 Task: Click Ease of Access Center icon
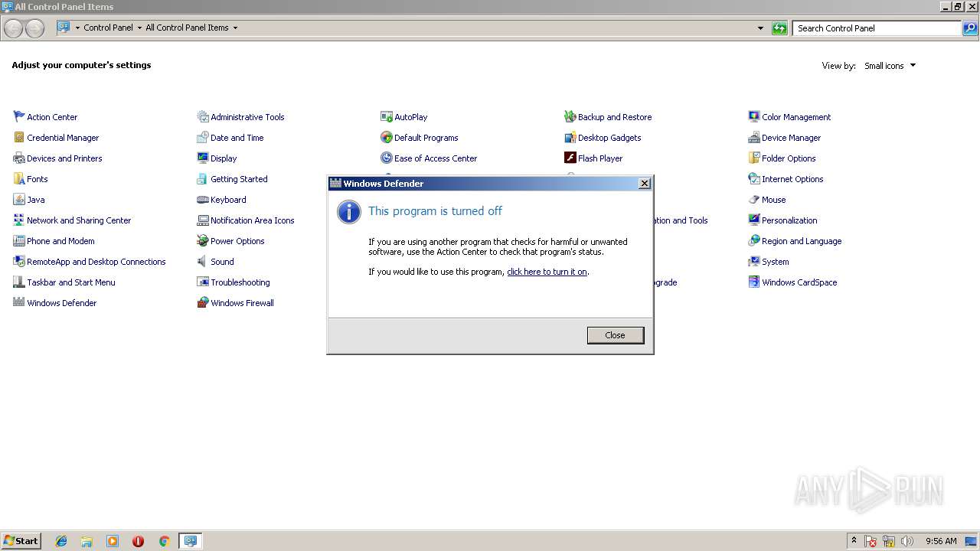(387, 158)
